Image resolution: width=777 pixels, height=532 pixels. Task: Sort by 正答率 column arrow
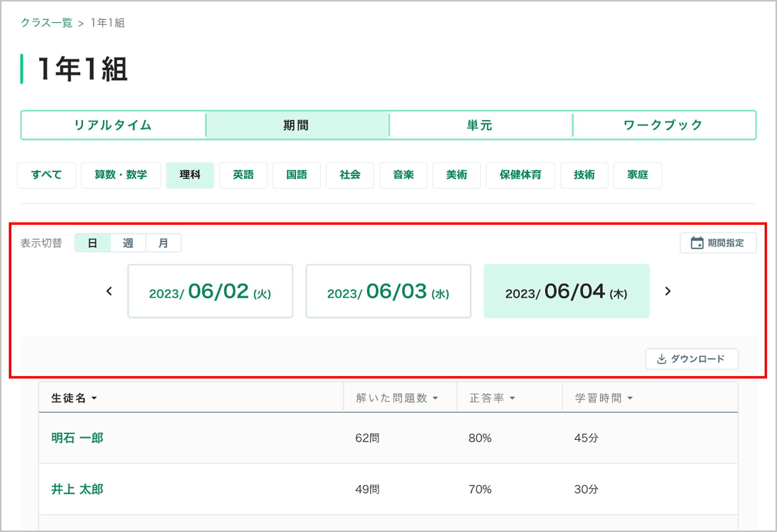click(512, 398)
